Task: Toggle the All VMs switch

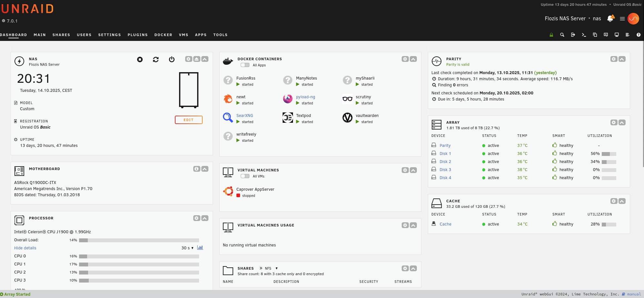Action: pos(245,176)
